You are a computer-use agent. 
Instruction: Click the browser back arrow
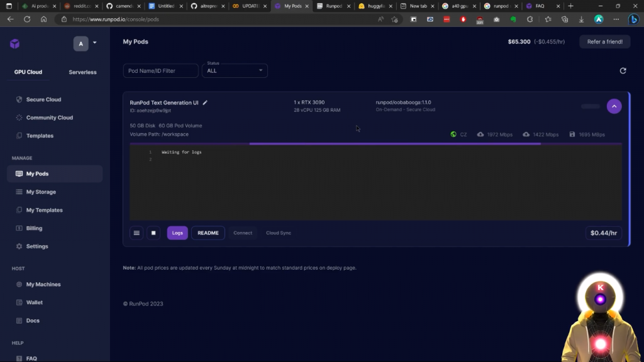[10, 19]
